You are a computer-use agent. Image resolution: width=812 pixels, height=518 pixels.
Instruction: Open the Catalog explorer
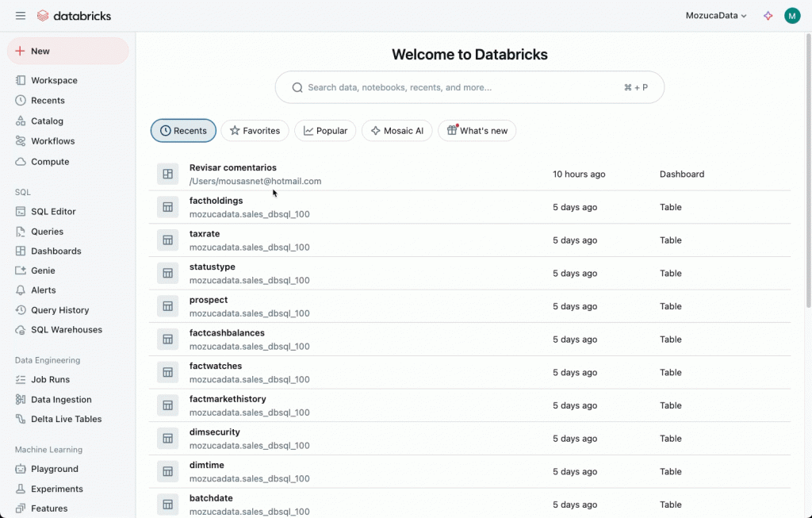47,121
